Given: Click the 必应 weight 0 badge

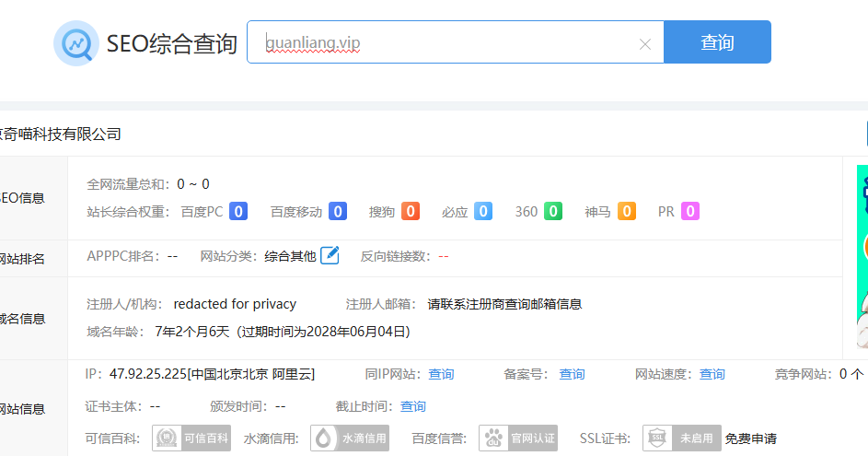Looking at the screenshot, I should (482, 211).
